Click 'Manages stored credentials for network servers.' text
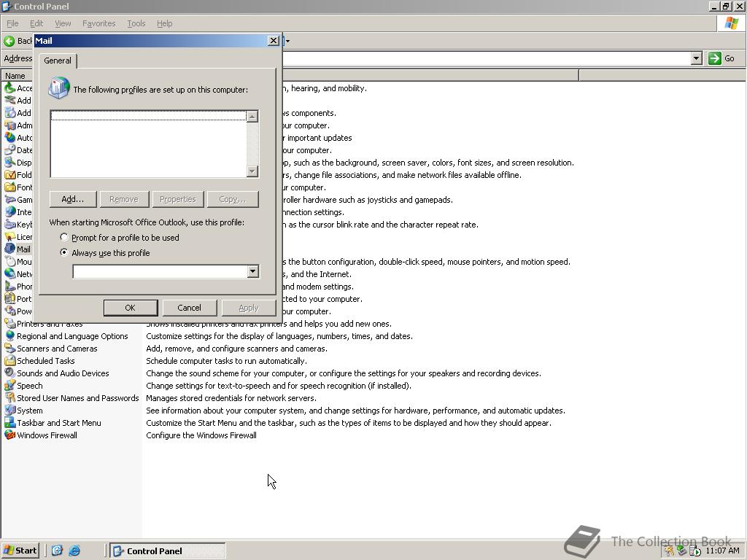 (231, 398)
